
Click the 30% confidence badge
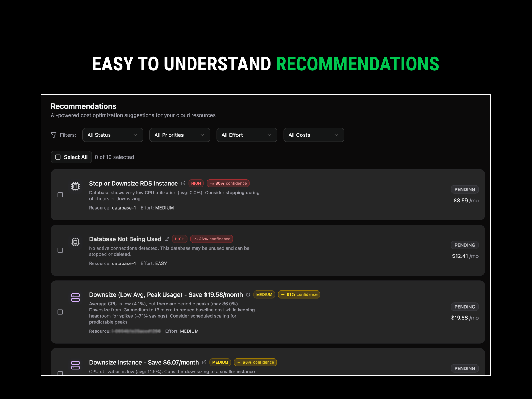pos(228,184)
